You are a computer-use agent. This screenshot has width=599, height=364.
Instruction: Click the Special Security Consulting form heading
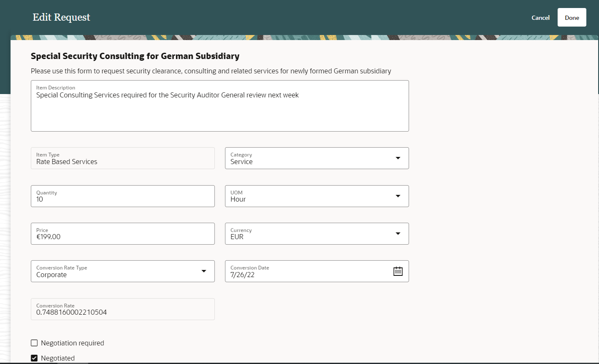[x=135, y=56]
